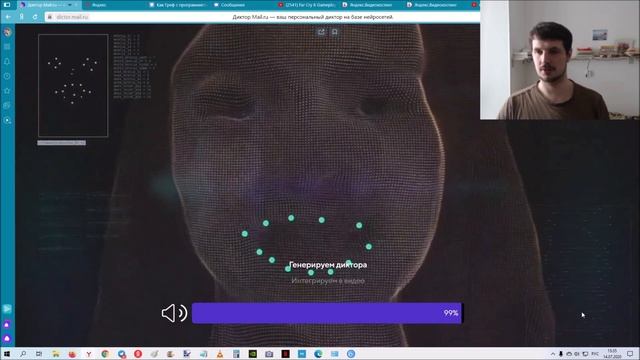Expand the system tray hidden icons arrow
The image size is (640, 360).
[553, 354]
